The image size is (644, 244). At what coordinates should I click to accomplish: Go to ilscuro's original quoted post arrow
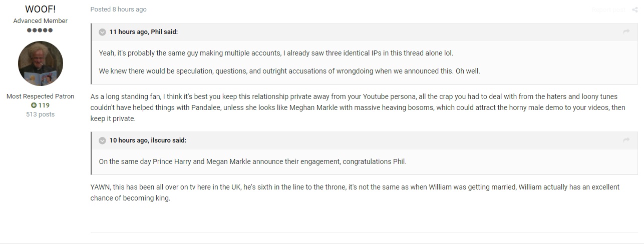626,140
